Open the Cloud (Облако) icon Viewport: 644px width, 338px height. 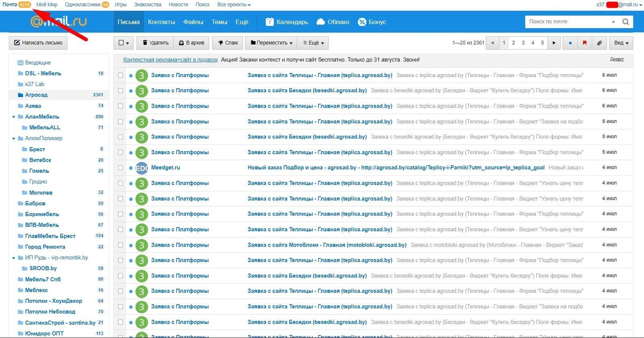click(x=321, y=22)
